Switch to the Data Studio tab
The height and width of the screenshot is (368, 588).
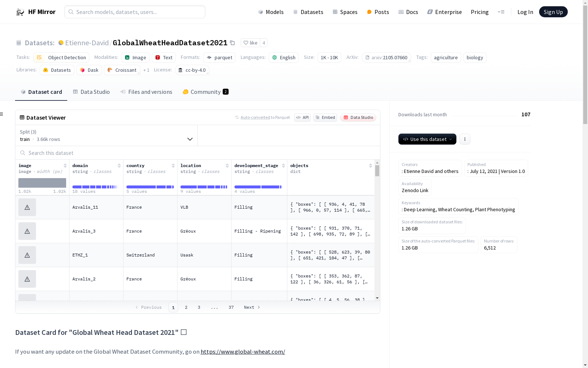pos(91,92)
